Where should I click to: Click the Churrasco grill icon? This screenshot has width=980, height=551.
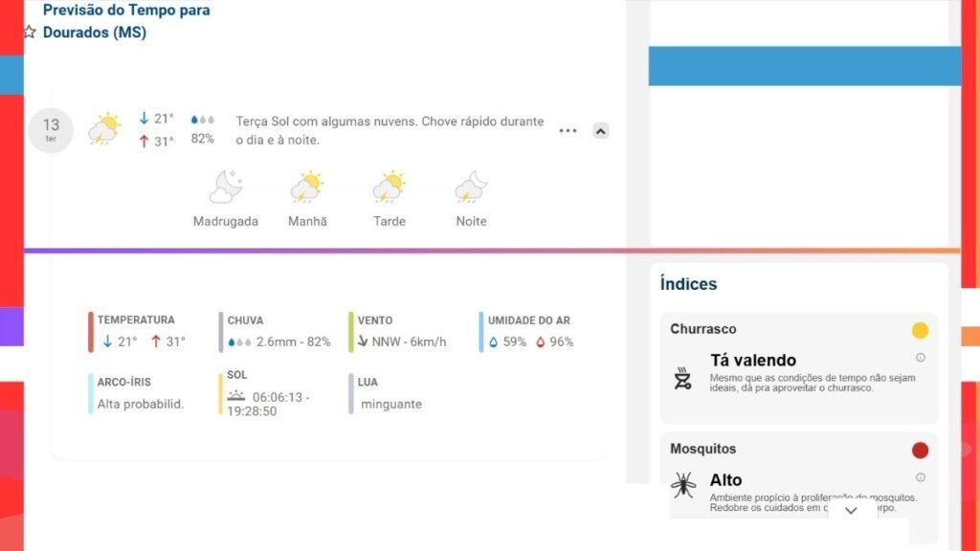(x=682, y=378)
